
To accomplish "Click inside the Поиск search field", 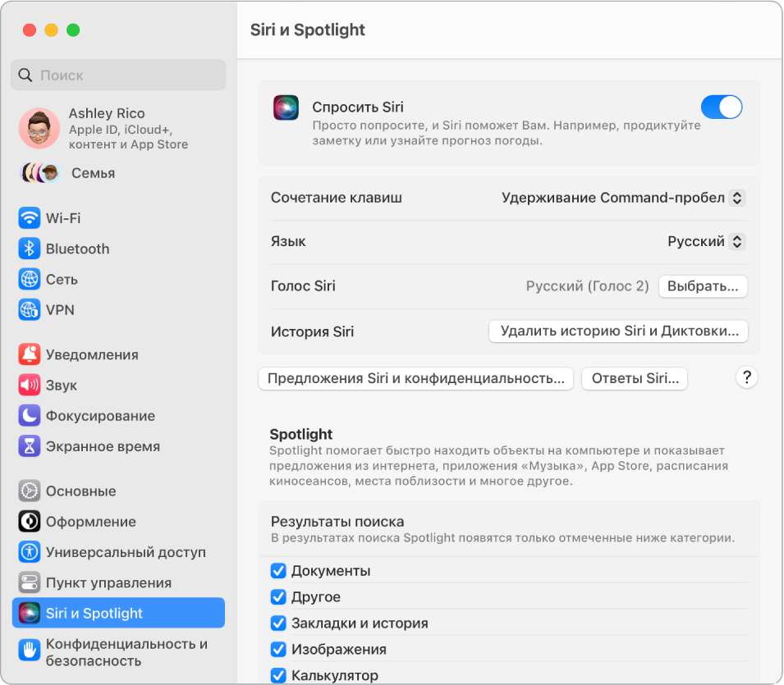I will (x=117, y=75).
